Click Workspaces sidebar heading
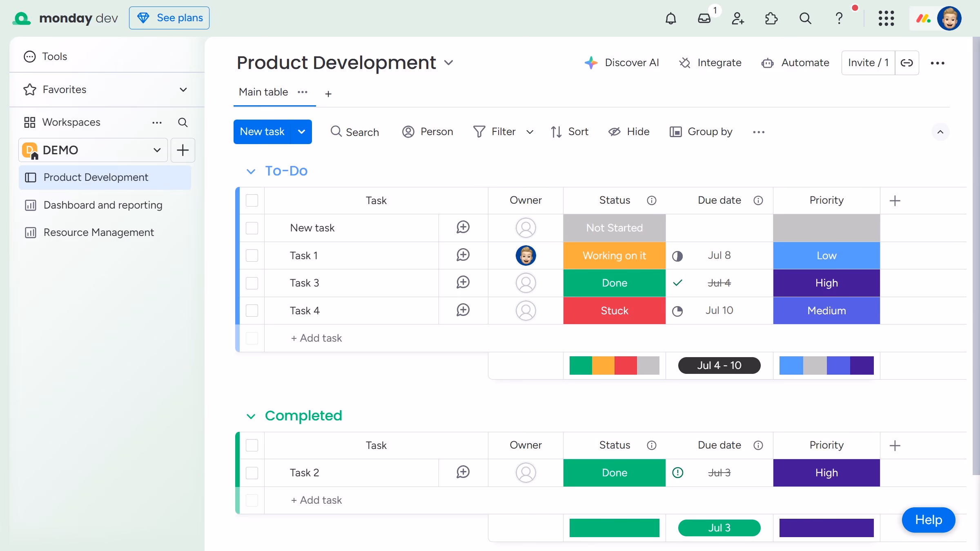 click(71, 122)
